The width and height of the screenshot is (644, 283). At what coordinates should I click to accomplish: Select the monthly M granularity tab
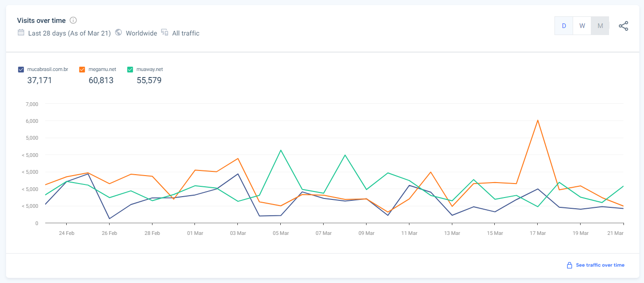click(x=600, y=26)
